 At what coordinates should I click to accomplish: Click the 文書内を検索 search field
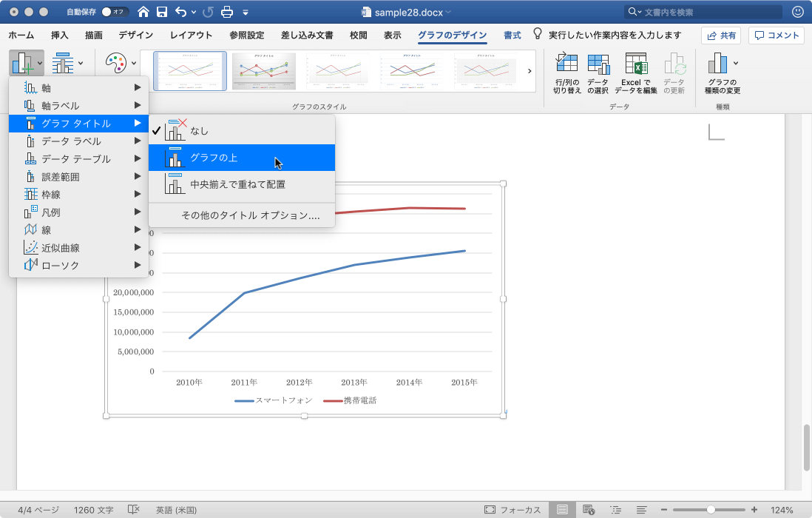tap(703, 12)
